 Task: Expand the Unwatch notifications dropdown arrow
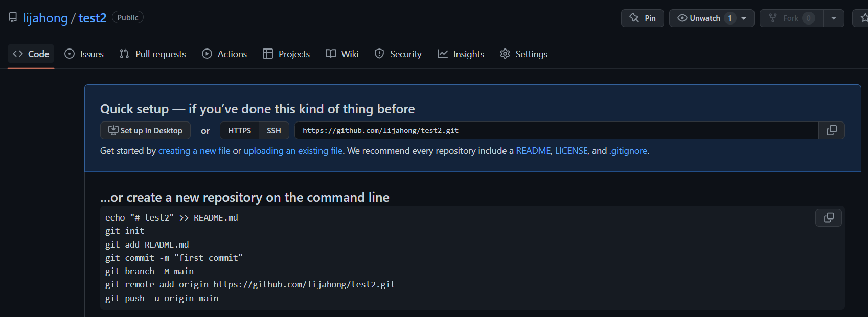click(744, 18)
